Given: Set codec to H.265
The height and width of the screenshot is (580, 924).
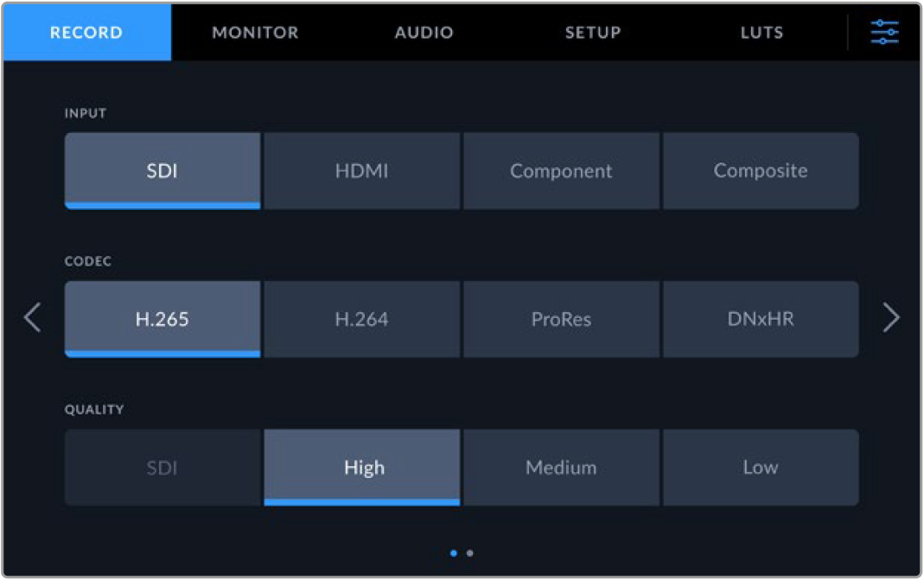Looking at the screenshot, I should pyautogui.click(x=162, y=319).
